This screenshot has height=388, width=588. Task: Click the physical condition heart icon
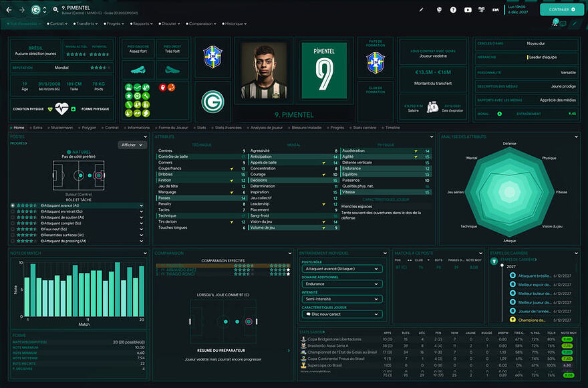point(61,108)
